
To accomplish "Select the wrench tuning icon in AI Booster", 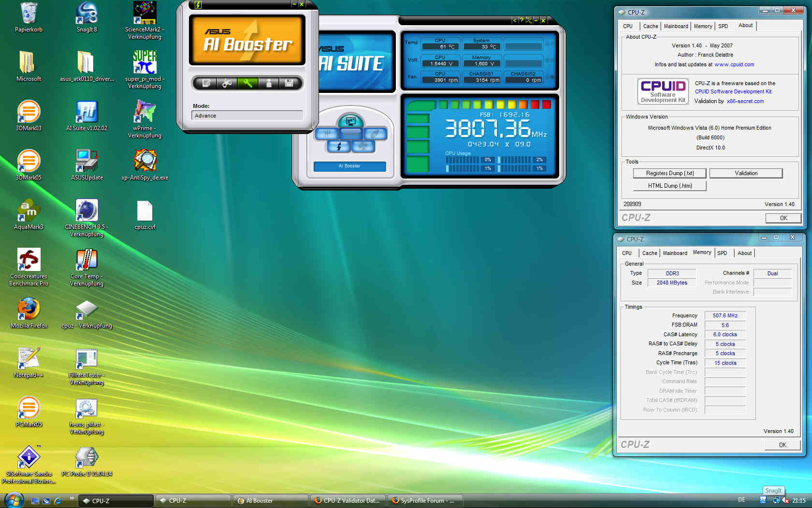I will click(x=247, y=83).
